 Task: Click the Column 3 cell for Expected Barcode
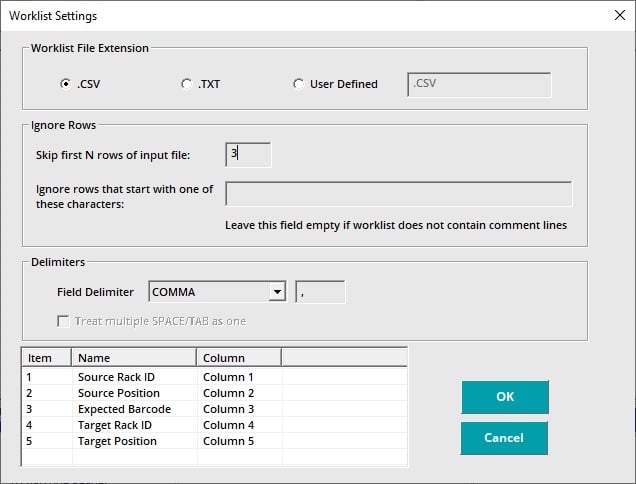point(229,409)
